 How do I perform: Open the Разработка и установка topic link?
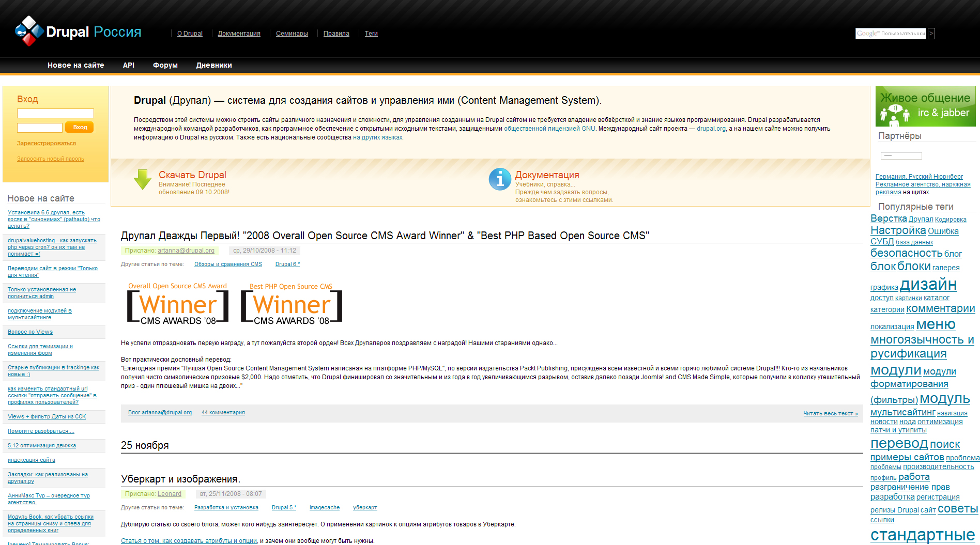click(226, 507)
